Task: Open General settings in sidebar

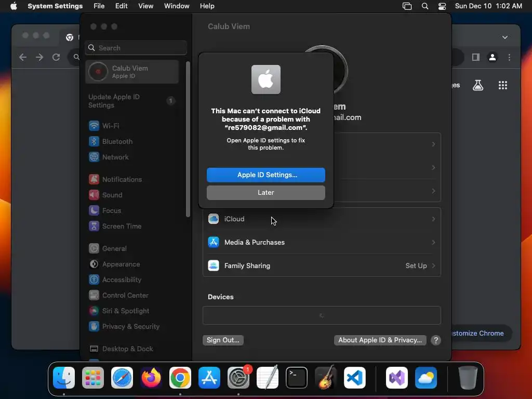Action: click(x=132, y=249)
